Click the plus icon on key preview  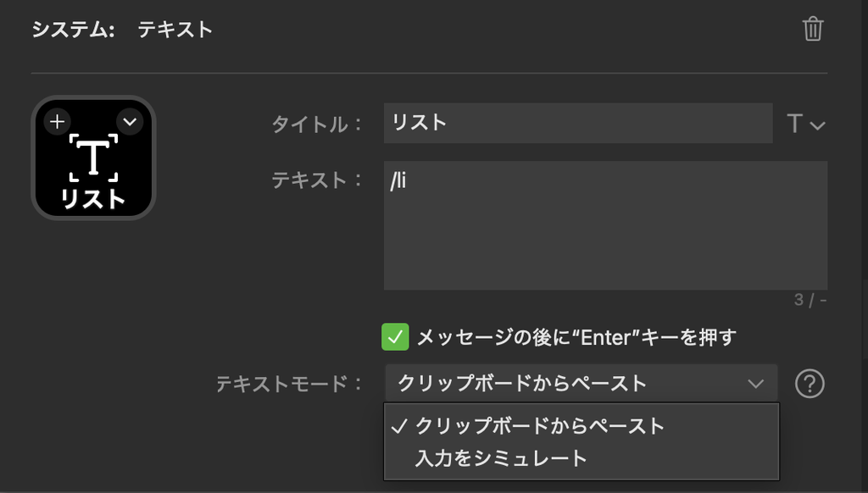[57, 122]
